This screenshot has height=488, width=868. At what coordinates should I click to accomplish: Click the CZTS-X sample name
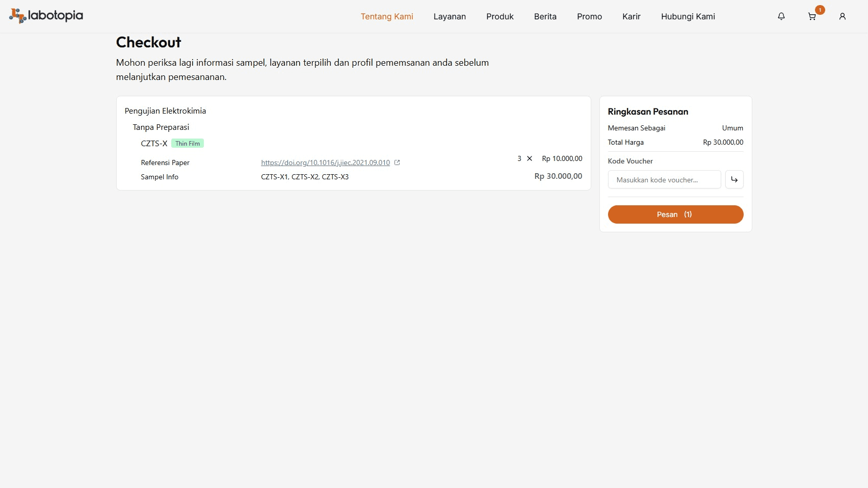[154, 144]
